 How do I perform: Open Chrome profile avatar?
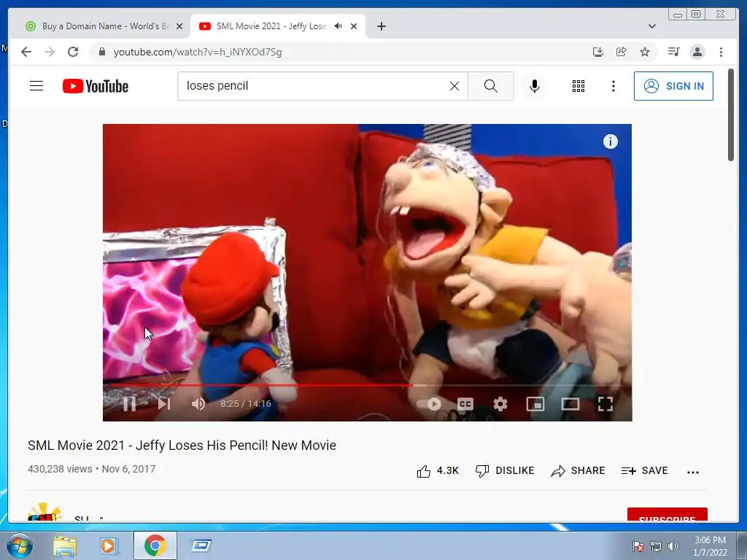tap(697, 52)
